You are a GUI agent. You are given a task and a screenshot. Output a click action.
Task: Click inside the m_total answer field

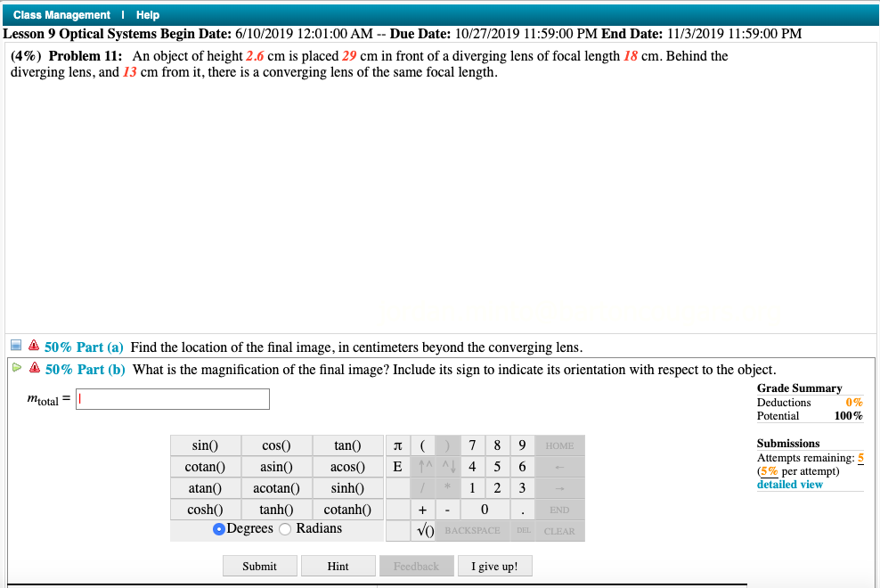tap(172, 398)
